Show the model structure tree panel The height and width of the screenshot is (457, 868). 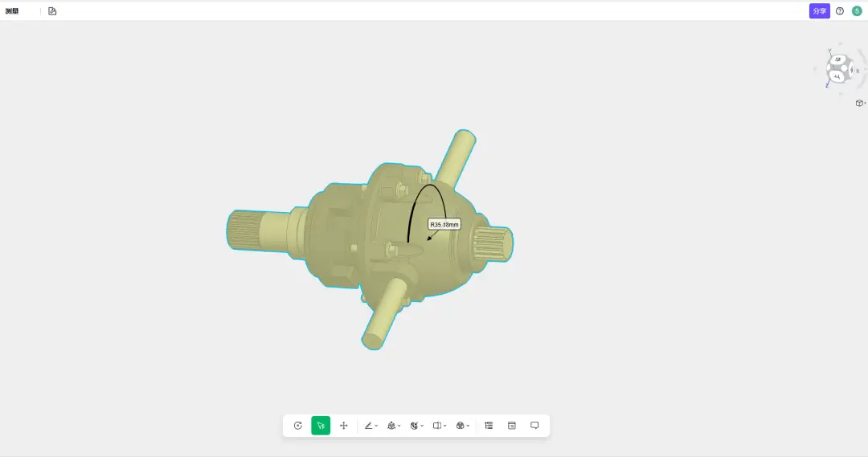(x=489, y=426)
